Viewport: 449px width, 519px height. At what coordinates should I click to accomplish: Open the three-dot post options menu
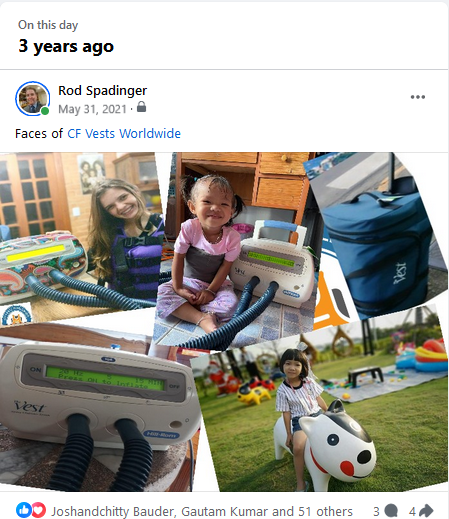click(418, 97)
